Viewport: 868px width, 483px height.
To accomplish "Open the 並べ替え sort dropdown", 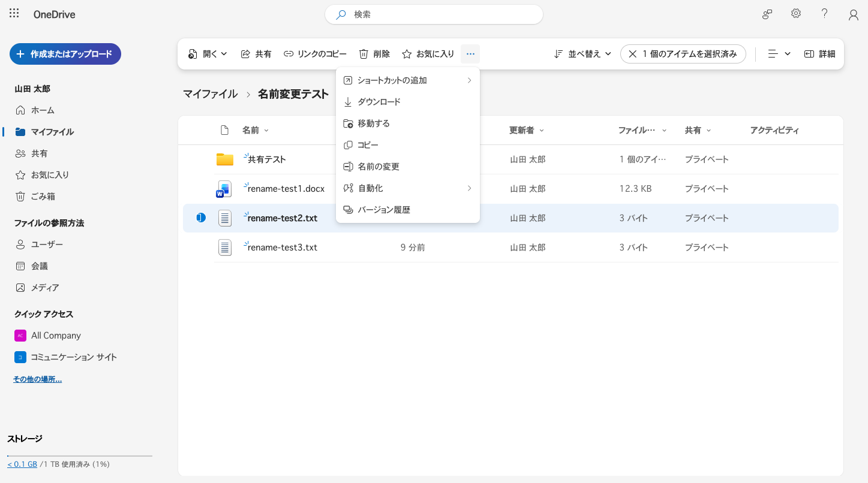I will click(x=582, y=54).
